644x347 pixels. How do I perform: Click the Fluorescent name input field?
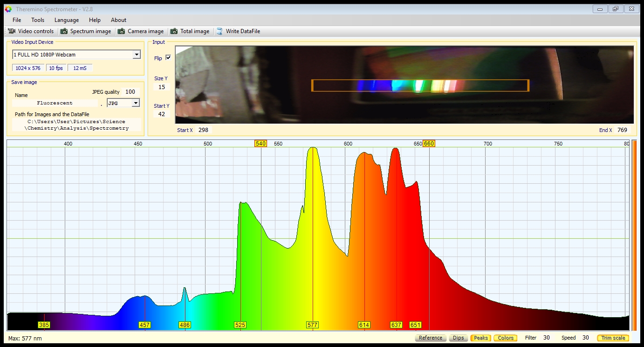coord(55,103)
